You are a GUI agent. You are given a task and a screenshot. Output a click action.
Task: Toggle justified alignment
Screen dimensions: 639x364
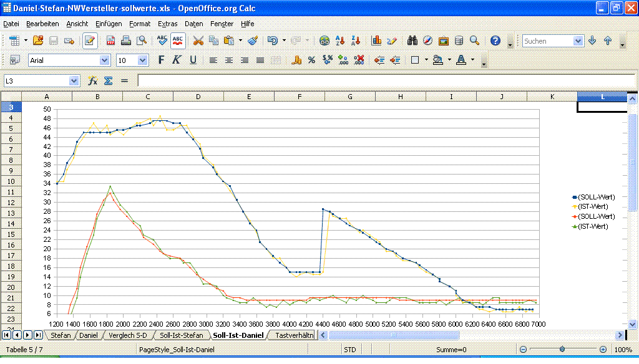(260, 60)
